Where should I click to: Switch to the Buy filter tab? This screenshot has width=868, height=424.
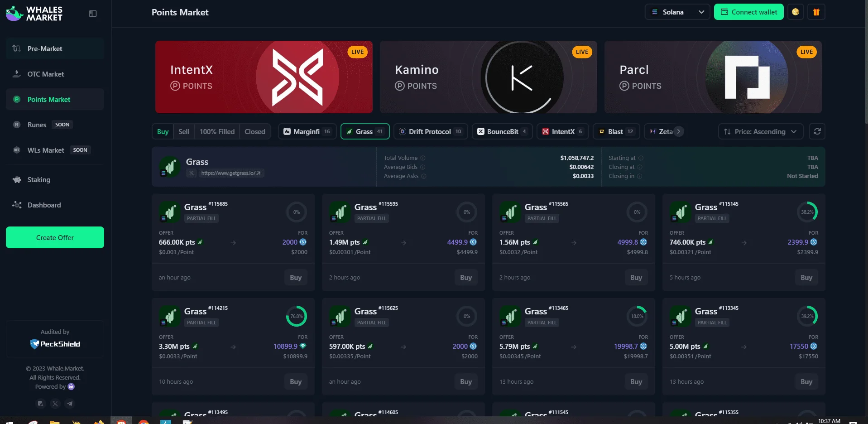(x=163, y=131)
